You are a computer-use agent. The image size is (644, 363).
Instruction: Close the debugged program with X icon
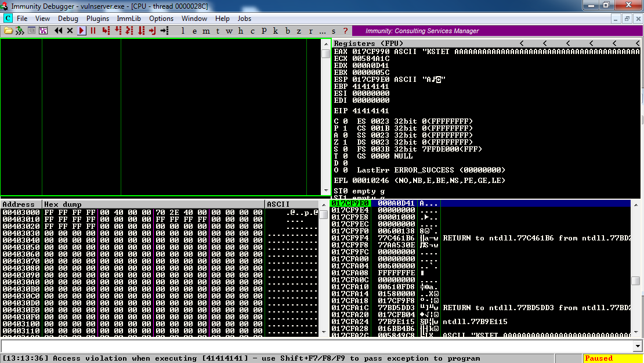pos(70,31)
